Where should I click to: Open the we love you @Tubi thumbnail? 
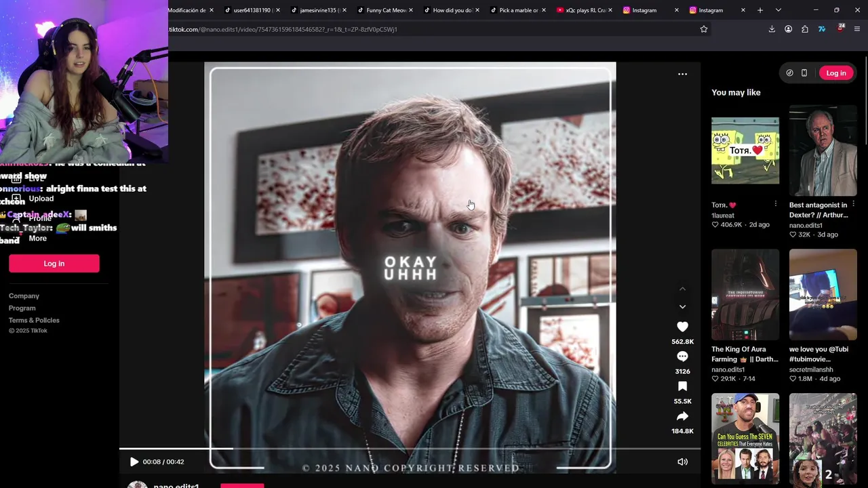coord(823,295)
